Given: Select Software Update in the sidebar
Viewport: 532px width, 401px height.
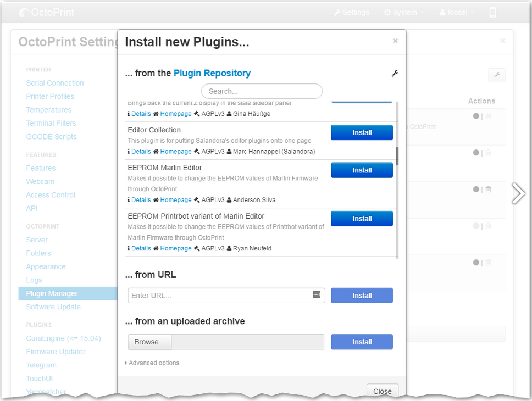Looking at the screenshot, I should click(x=53, y=307).
